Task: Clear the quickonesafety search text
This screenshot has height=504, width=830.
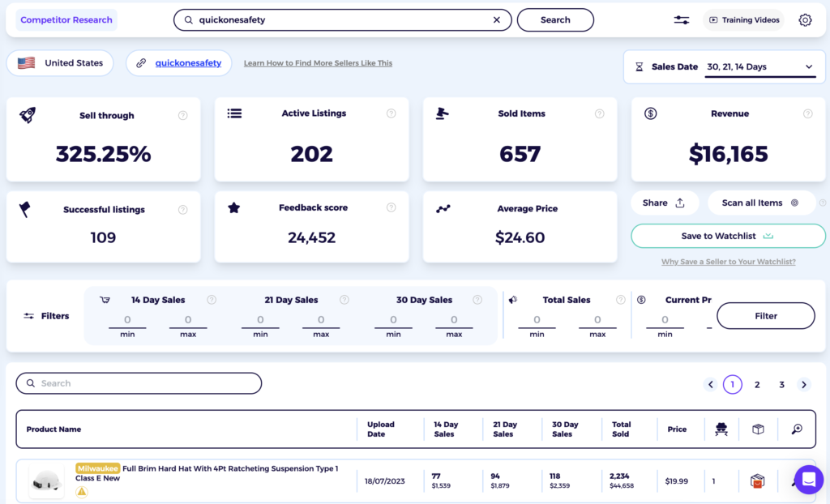Action: [497, 19]
